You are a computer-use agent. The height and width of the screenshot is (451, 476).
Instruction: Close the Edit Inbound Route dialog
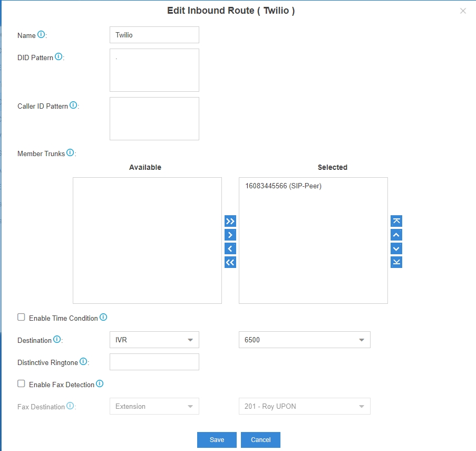point(463,11)
